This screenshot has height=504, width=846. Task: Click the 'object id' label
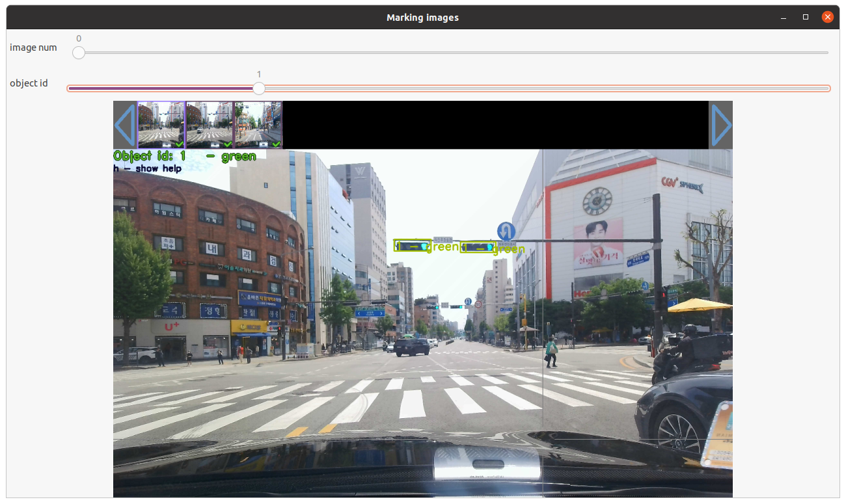click(29, 83)
